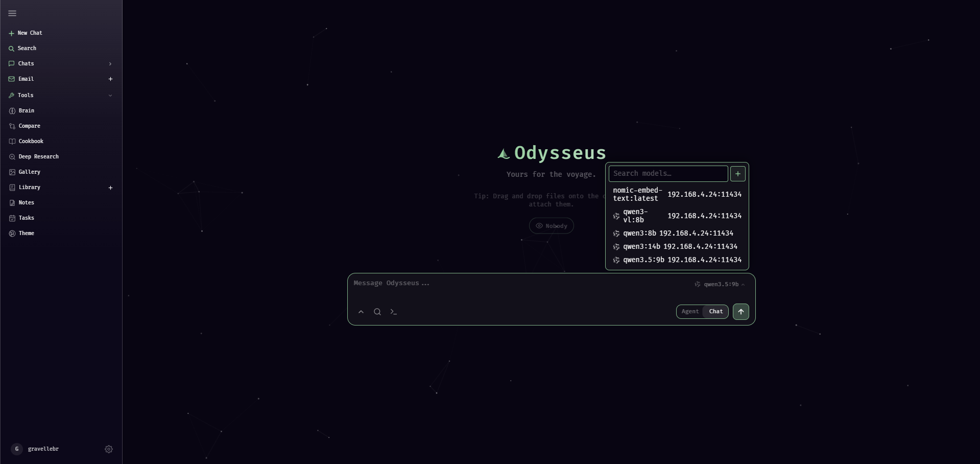Click the Tools wrench icon

[x=11, y=96]
